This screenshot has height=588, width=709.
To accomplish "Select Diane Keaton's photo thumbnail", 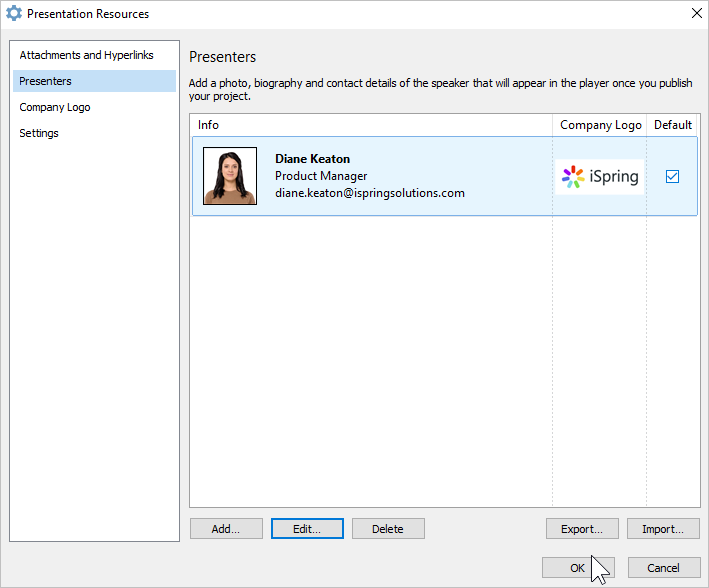I will click(230, 176).
